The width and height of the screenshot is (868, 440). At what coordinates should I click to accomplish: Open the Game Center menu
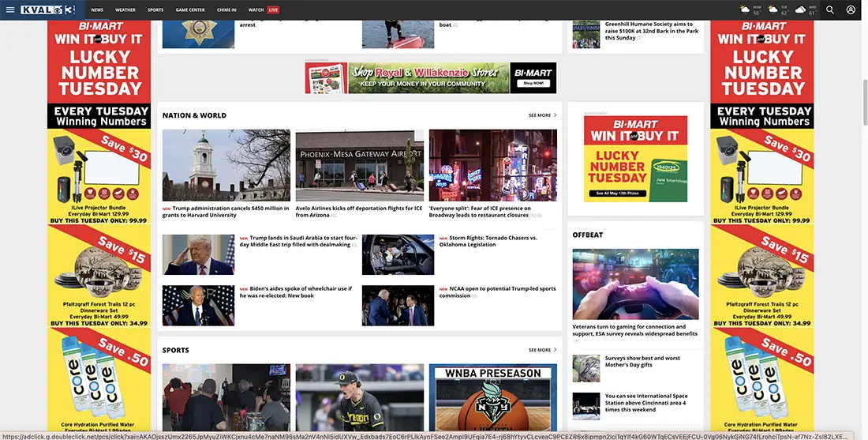(x=190, y=10)
